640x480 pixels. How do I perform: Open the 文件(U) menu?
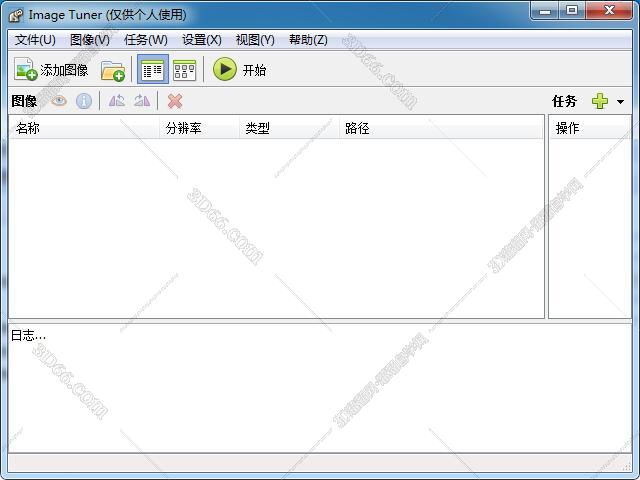click(x=35, y=40)
